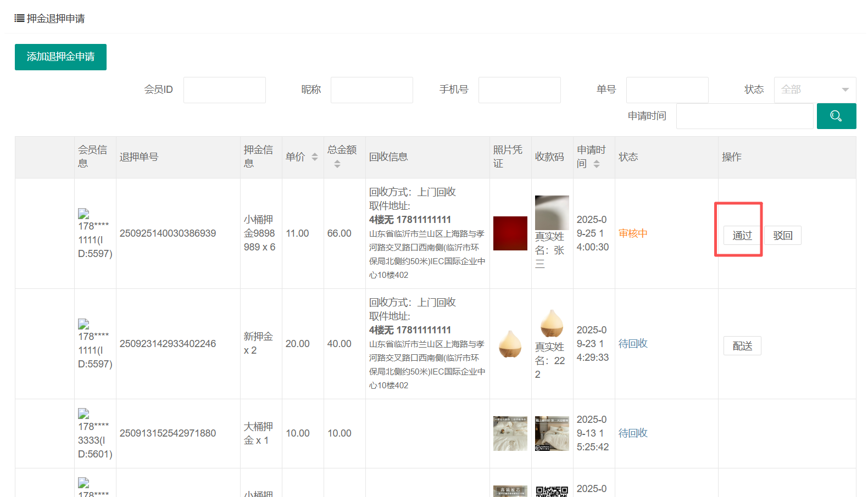
Task: Click the green search magnifier button
Action: coord(836,116)
